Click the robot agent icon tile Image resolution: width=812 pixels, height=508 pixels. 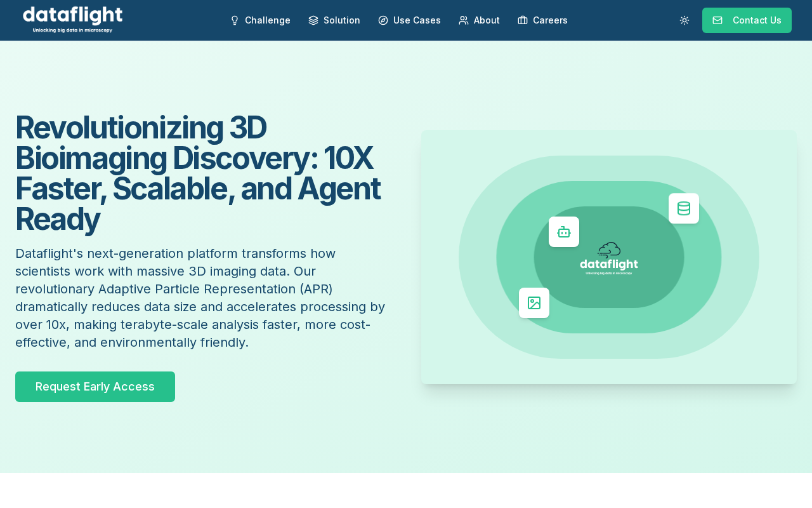[564, 232]
